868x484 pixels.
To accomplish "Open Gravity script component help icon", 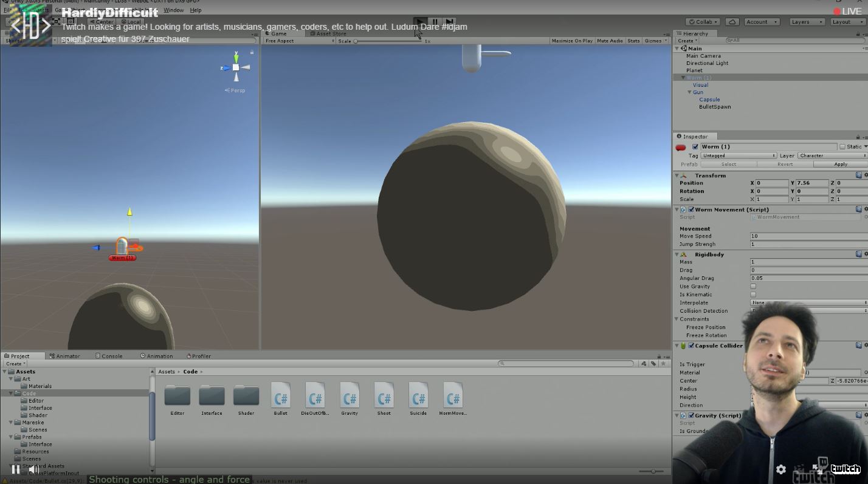I will pyautogui.click(x=859, y=415).
